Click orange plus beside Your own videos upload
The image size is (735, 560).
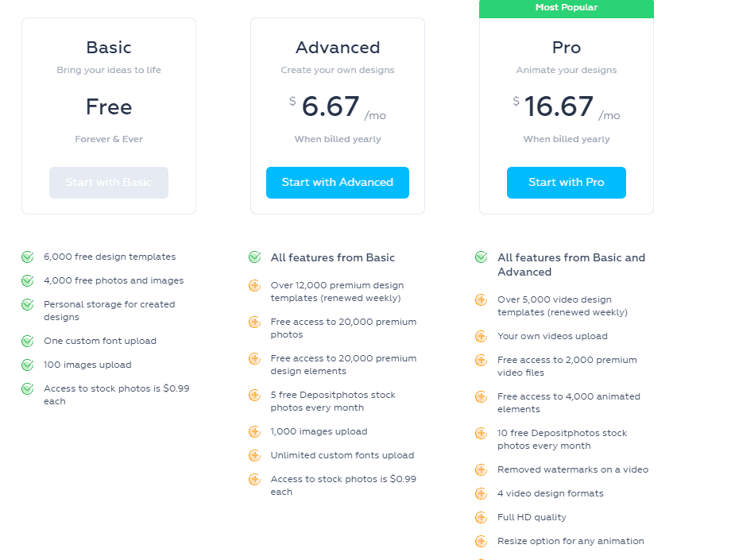[482, 337]
